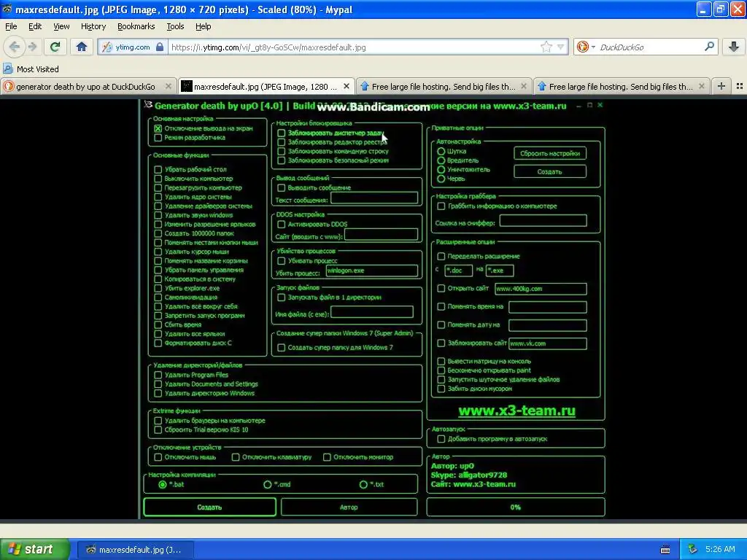Click the Safely Remove Hardware tray icon

693,550
